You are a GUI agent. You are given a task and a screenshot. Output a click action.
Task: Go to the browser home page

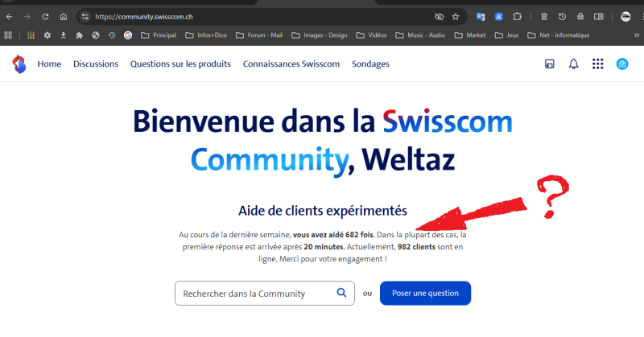(x=64, y=16)
